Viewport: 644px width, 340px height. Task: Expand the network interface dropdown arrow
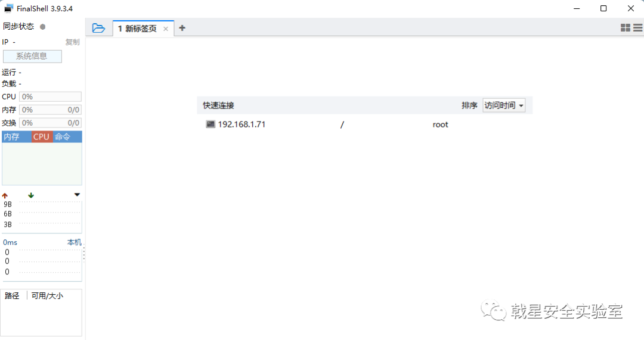77,195
